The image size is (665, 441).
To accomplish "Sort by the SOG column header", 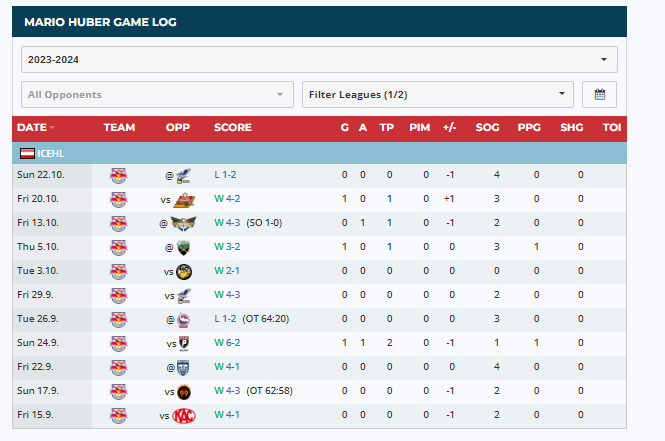I will [487, 128].
